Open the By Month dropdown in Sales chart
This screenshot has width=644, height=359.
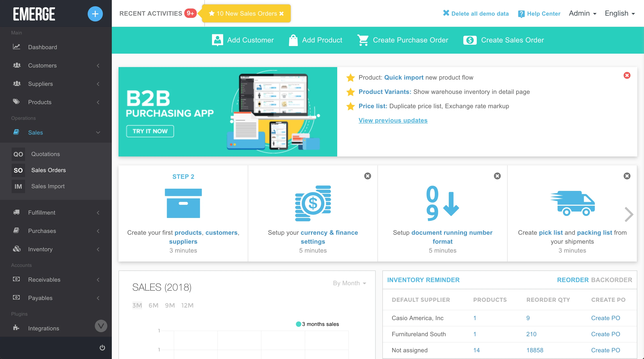pos(350,283)
